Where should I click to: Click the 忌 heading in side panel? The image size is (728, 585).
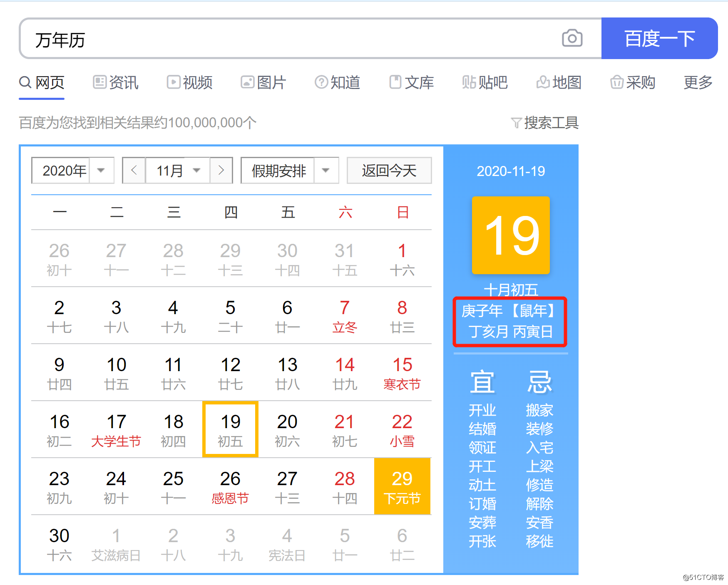click(539, 382)
